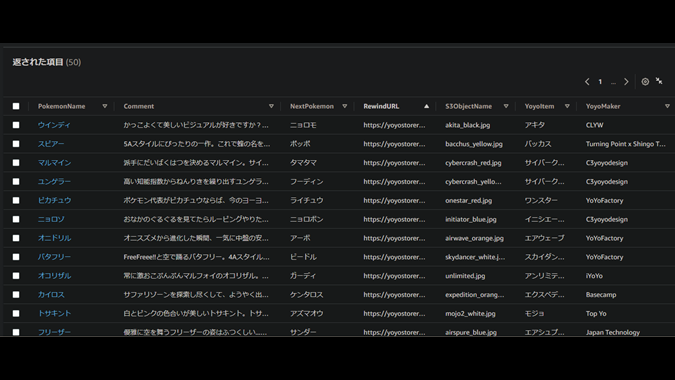Open PokemonName column sort arrow
The height and width of the screenshot is (380, 675).
[x=105, y=106]
